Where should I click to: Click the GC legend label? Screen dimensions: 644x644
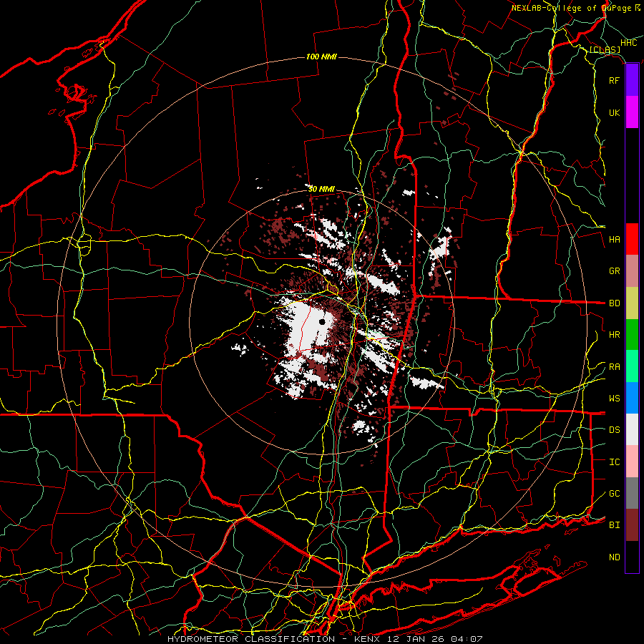pos(615,493)
